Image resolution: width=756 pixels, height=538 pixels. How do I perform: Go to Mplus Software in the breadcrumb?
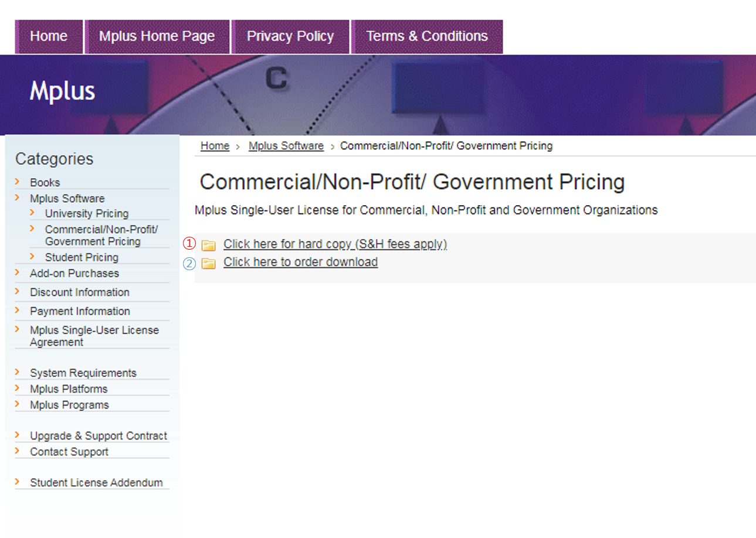[x=286, y=146]
